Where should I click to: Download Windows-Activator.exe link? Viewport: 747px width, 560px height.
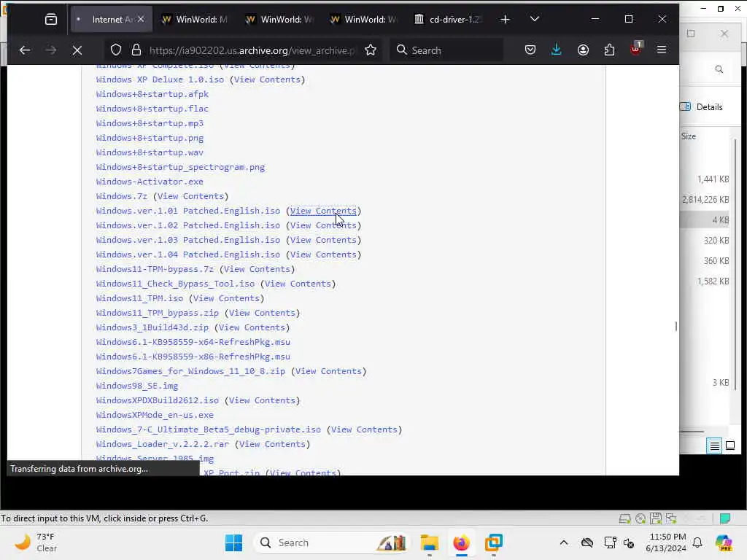150,182
